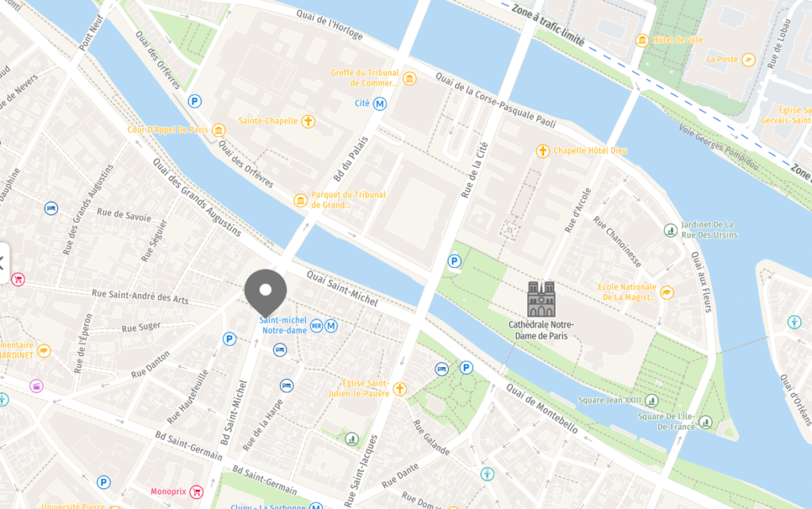Open the Hôtel de ville museum icon

(642, 40)
